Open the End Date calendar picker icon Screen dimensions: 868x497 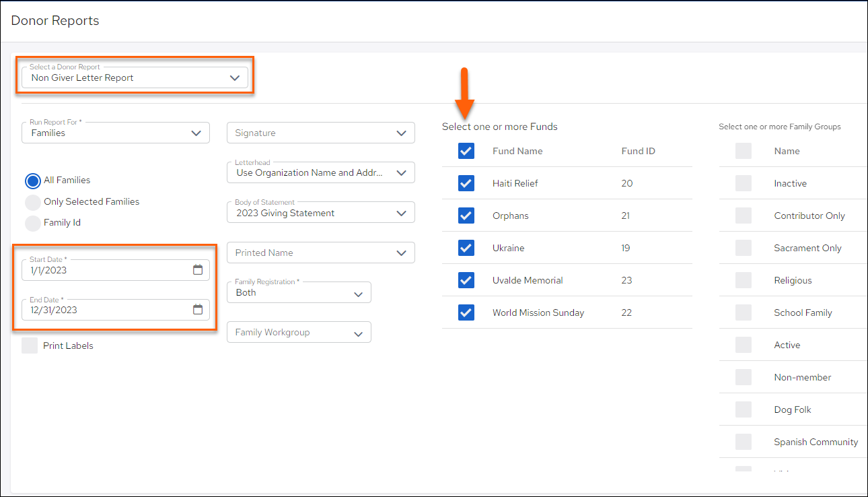[198, 310]
